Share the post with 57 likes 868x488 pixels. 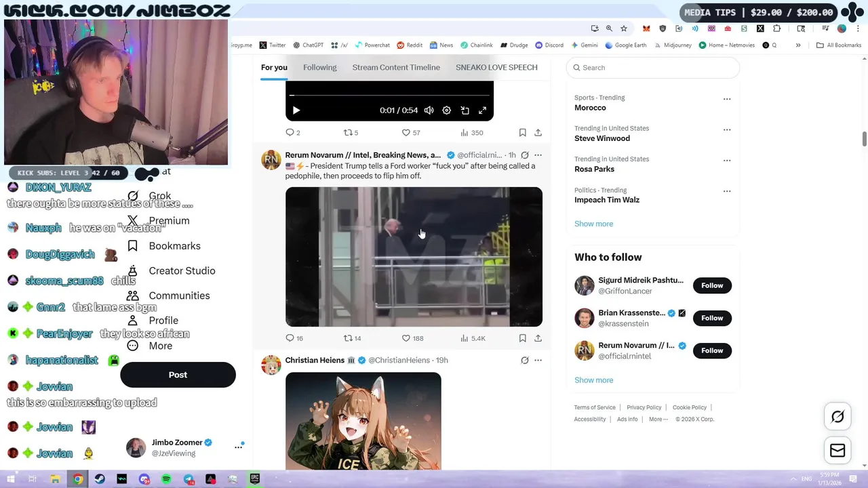[538, 133]
